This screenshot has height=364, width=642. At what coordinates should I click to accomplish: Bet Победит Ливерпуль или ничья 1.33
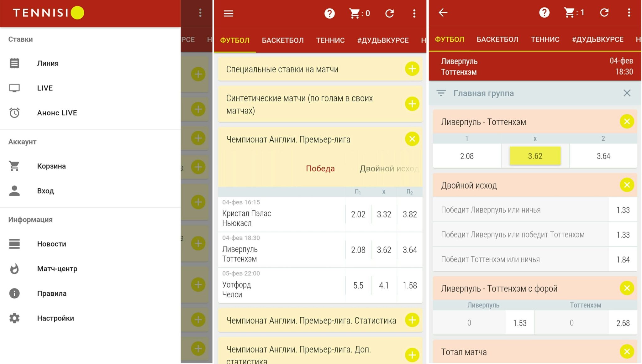[x=623, y=210]
